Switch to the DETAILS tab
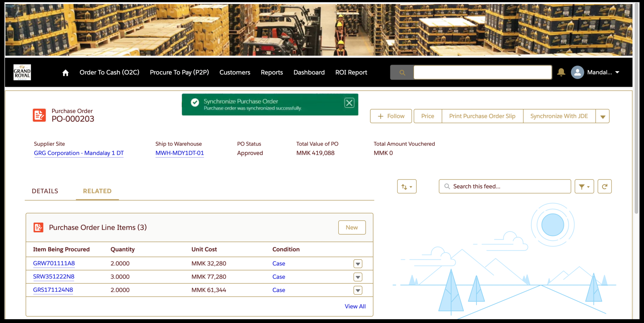 pos(45,191)
